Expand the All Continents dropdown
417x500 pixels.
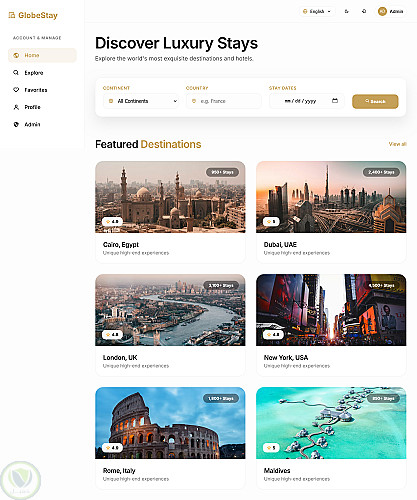141,101
